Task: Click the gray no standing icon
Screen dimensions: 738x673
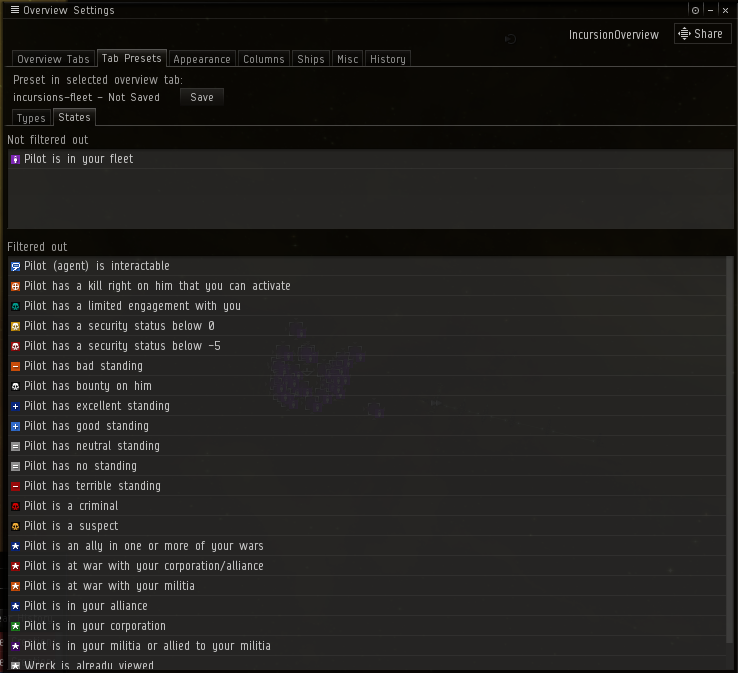Action: pyautogui.click(x=16, y=466)
